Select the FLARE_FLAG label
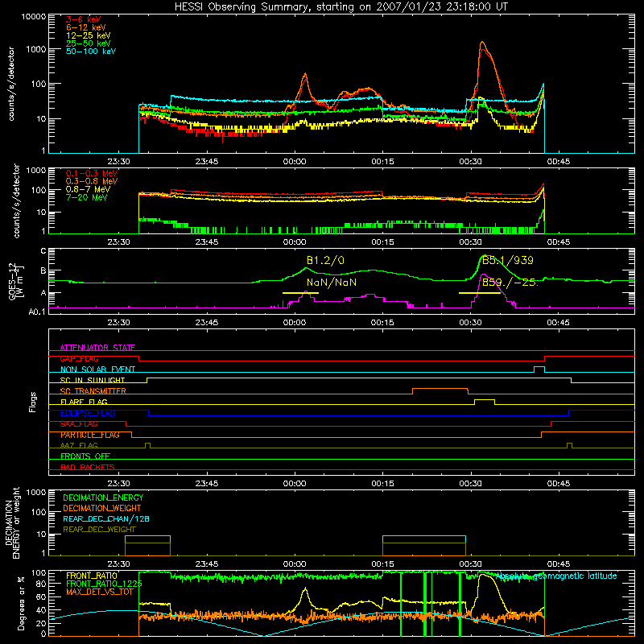This screenshot has height=644, width=644. click(84, 402)
